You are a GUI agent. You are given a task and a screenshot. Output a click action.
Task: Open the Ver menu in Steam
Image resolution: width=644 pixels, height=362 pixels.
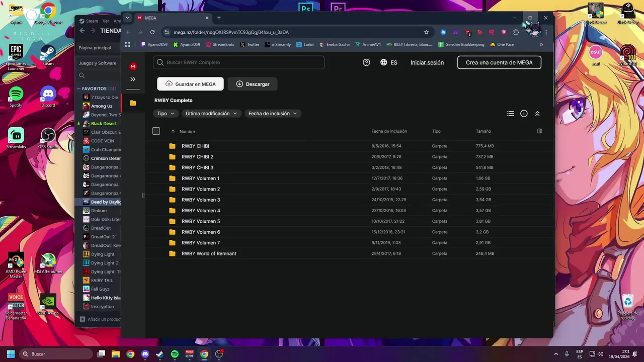click(106, 21)
